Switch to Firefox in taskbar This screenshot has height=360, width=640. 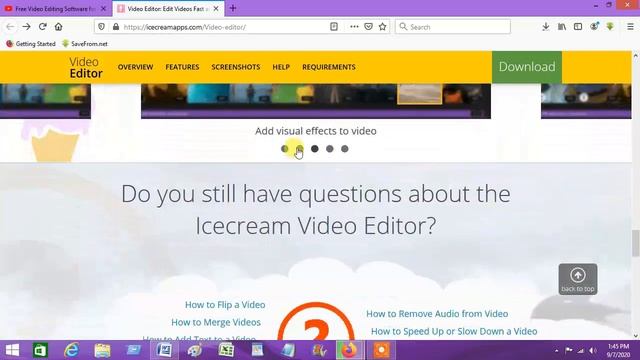tap(349, 350)
